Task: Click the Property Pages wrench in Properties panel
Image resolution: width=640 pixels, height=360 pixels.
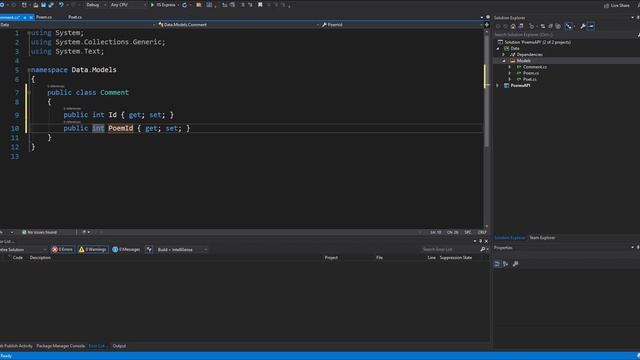Action: tap(516, 264)
